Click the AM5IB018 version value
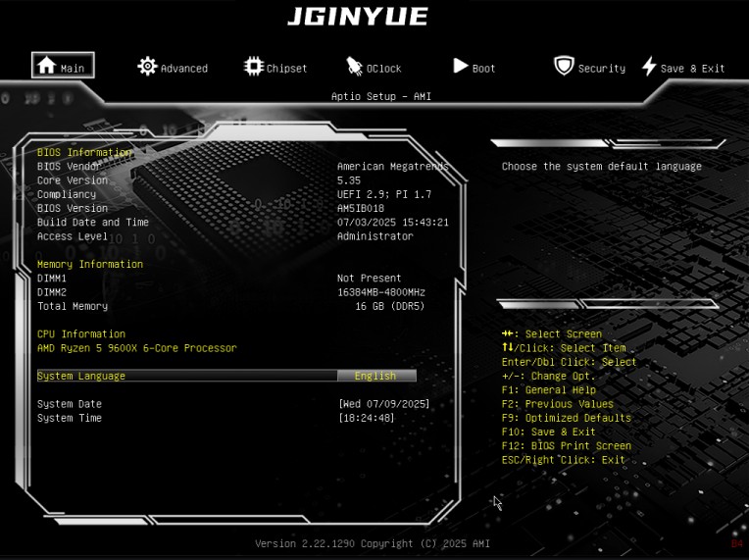Viewport: 749px width, 560px height. [x=361, y=208]
